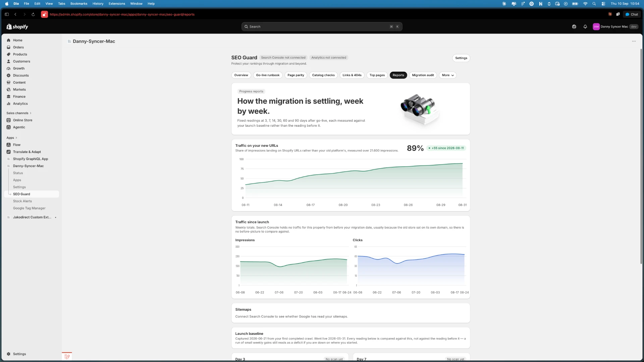Image resolution: width=644 pixels, height=362 pixels.
Task: Click the binoculars illustration thumbnail
Action: 419,110
